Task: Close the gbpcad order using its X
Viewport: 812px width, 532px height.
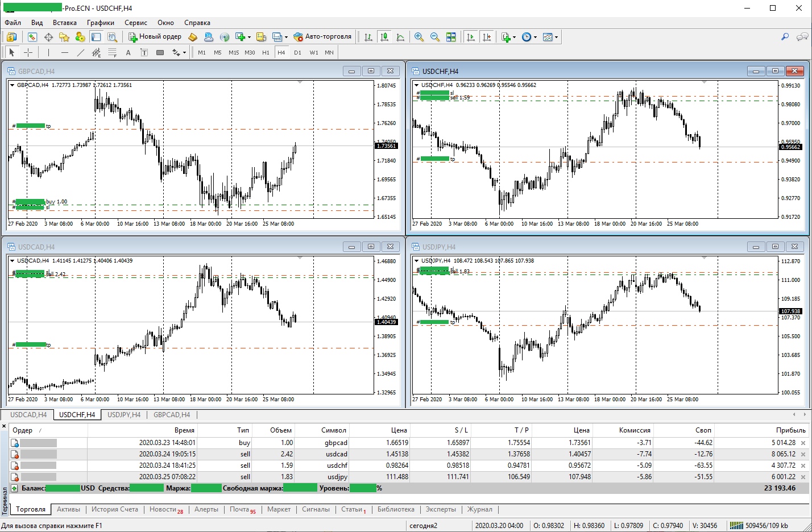Action: pos(803,443)
